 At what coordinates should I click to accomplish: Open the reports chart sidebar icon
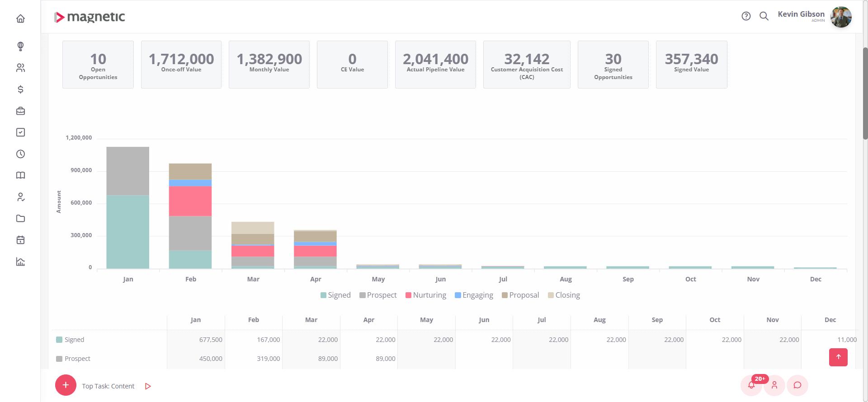click(x=20, y=262)
